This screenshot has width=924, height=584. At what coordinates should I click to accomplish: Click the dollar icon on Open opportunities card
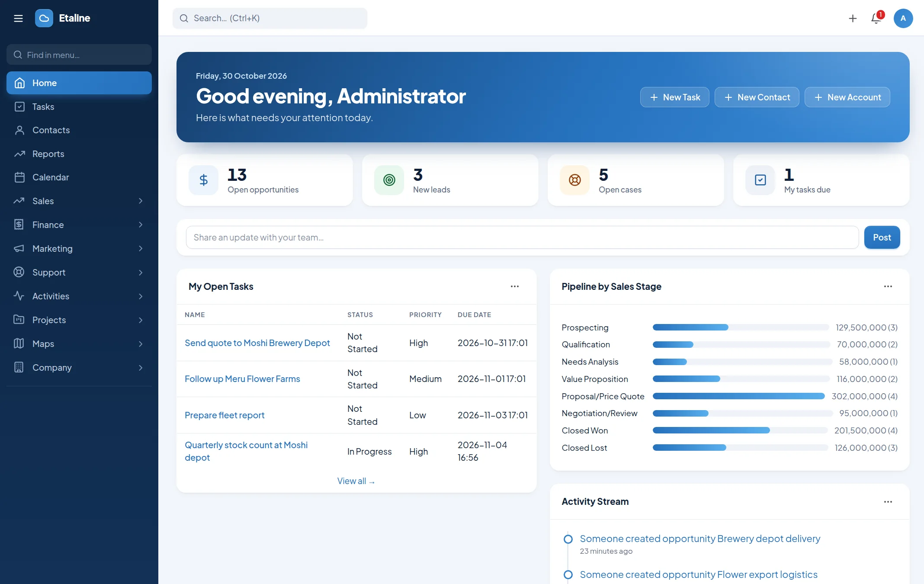(203, 180)
